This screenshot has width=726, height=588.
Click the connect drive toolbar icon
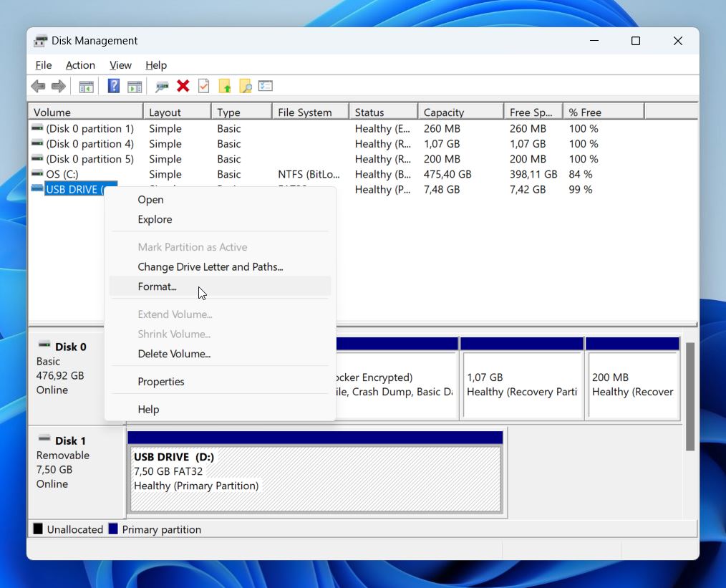point(162,87)
